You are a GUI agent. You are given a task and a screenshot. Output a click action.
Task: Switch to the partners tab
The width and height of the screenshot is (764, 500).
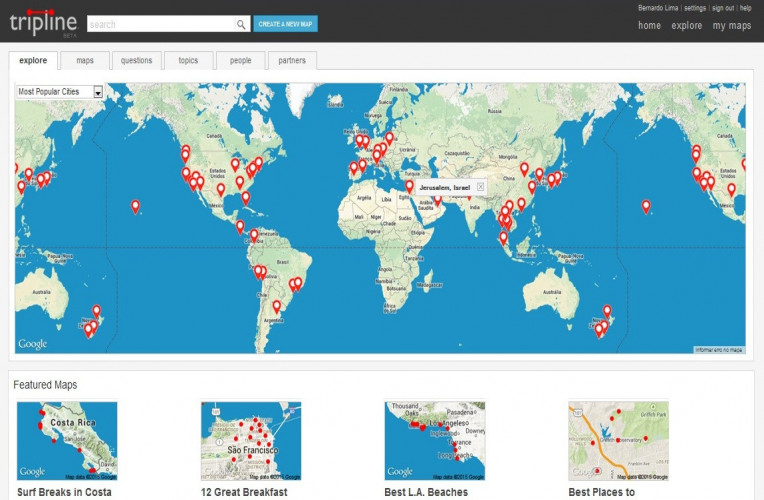[x=292, y=60]
